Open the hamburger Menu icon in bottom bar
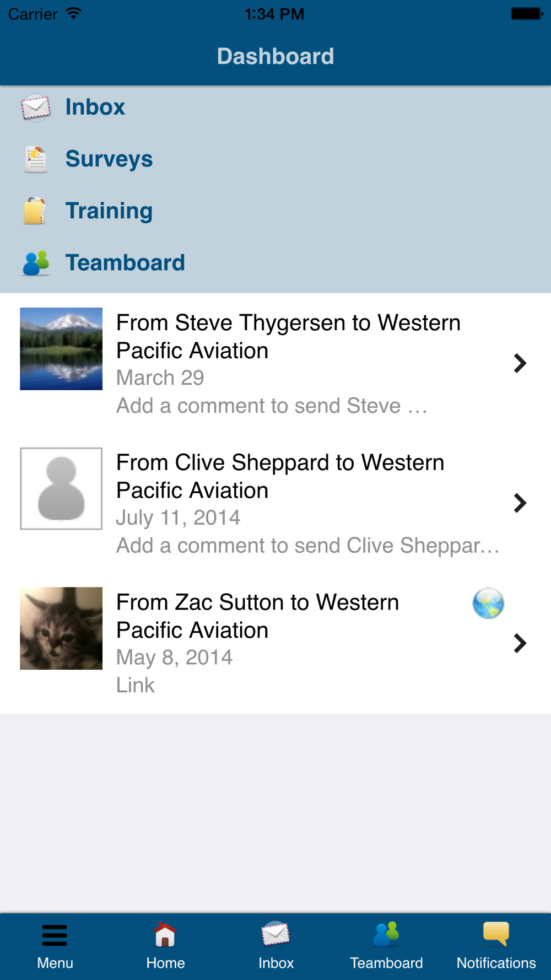Screen dimensions: 551x980 [55, 935]
